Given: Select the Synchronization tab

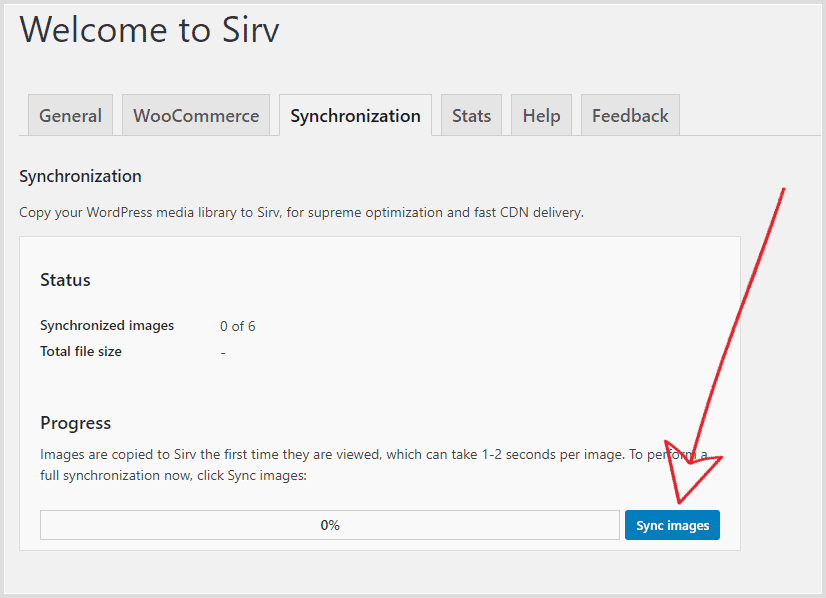Looking at the screenshot, I should (x=356, y=115).
